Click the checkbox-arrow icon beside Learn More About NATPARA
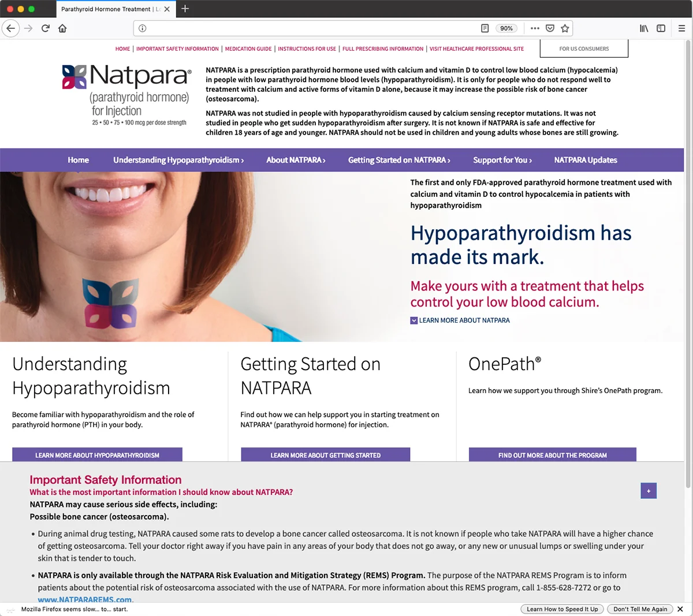The width and height of the screenshot is (693, 616). coord(413,320)
